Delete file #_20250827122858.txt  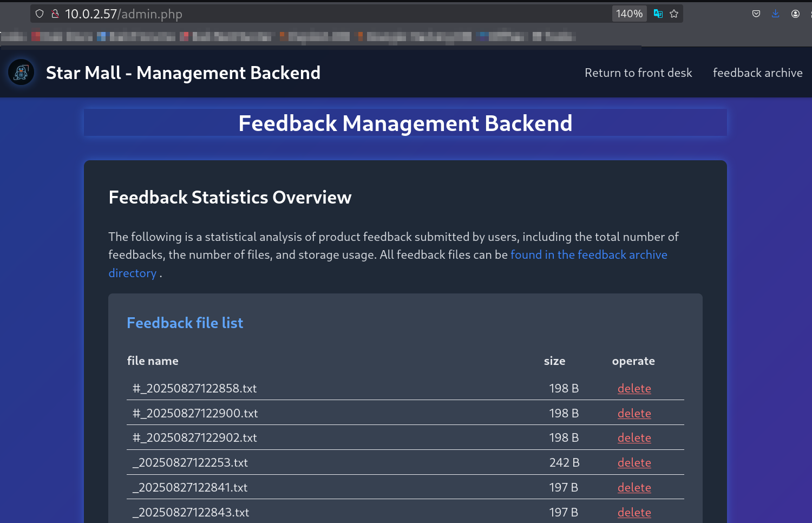pos(634,388)
